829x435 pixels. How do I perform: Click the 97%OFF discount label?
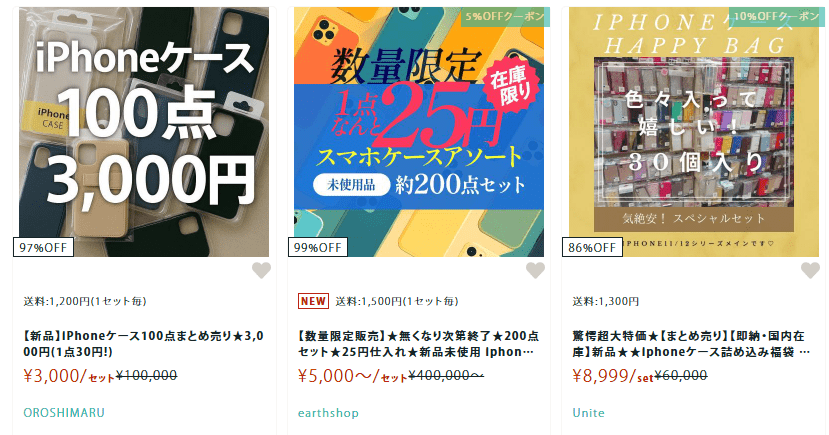coord(43,247)
